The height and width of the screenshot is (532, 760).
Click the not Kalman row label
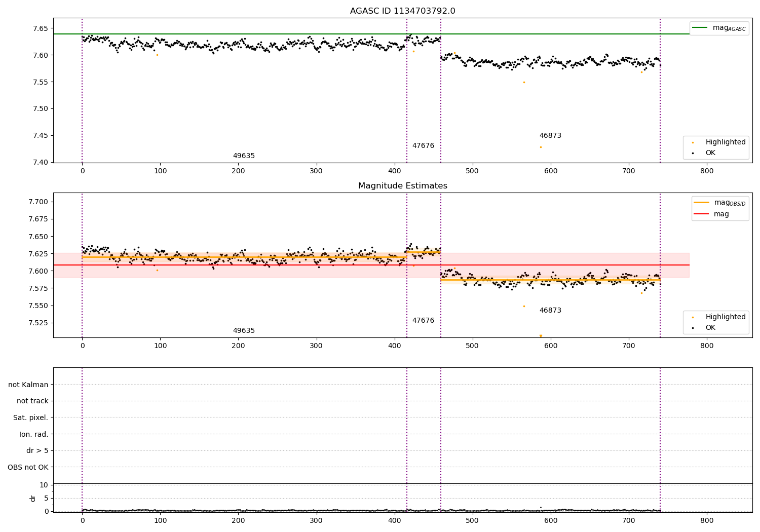(28, 385)
